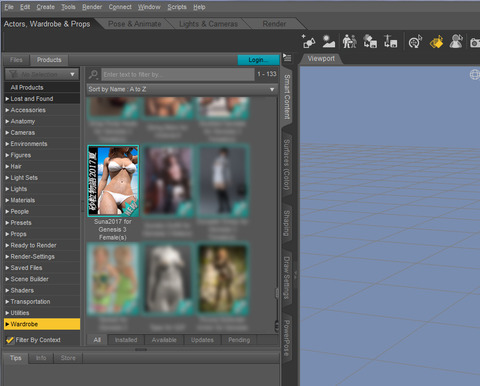
Task: Open the No Selection filter dropdown
Action: pyautogui.click(x=42, y=74)
